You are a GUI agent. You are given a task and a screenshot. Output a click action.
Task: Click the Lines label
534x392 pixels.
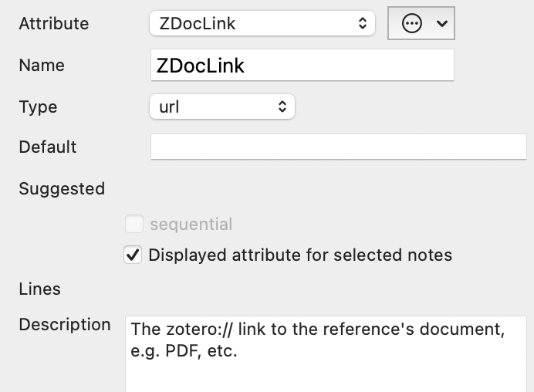click(x=40, y=289)
